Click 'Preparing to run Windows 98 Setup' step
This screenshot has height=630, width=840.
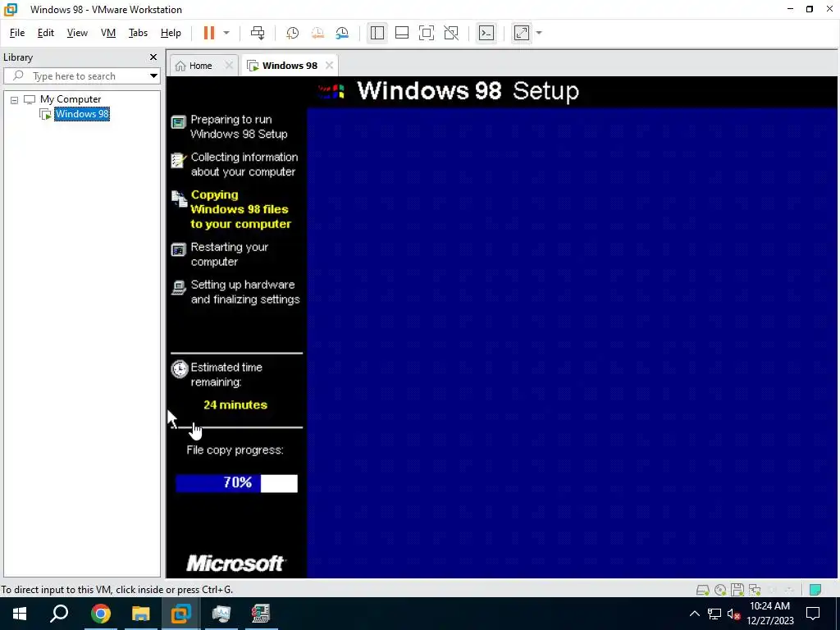point(239,127)
